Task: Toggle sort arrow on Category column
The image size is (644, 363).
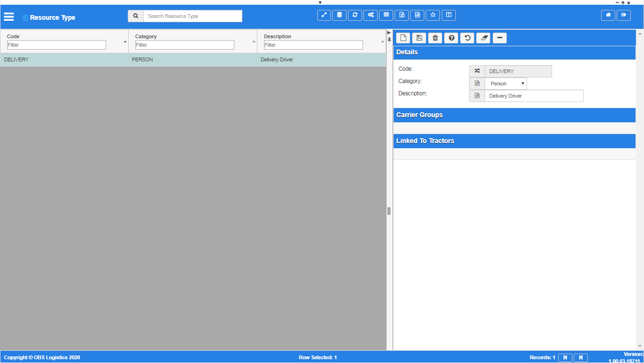Action: click(254, 42)
